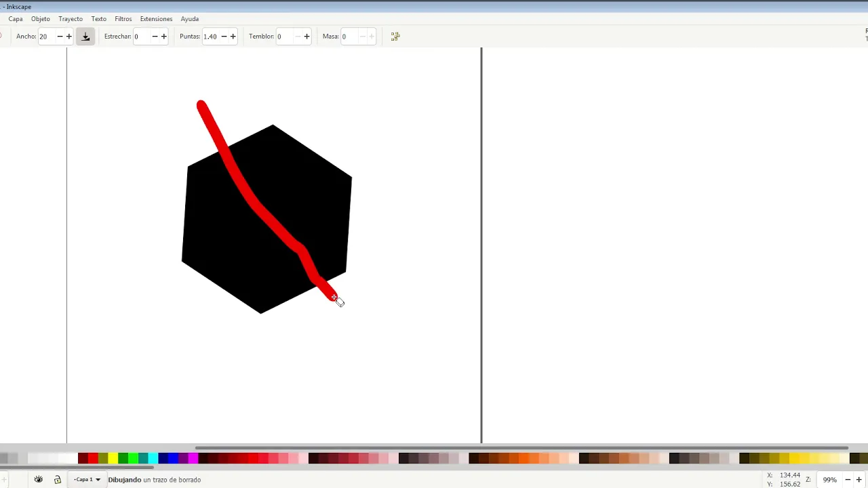Open the Trayecto menu
The height and width of the screenshot is (488, 868).
point(71,19)
